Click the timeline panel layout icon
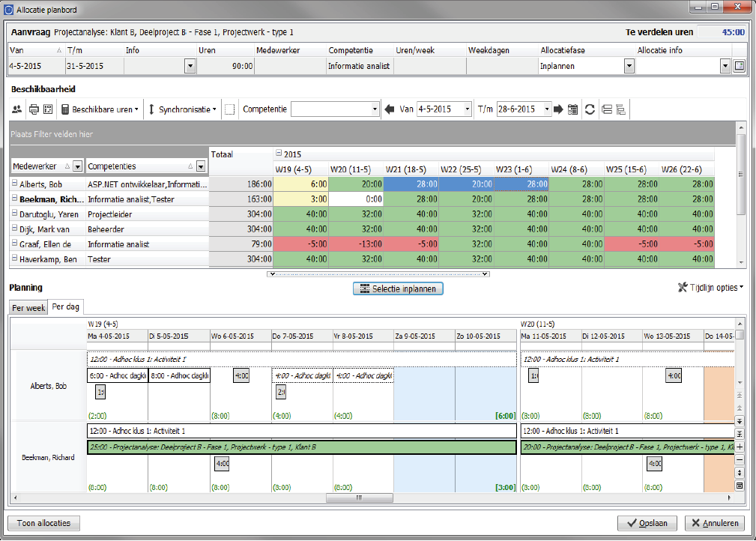The image size is (756, 541). point(740,486)
